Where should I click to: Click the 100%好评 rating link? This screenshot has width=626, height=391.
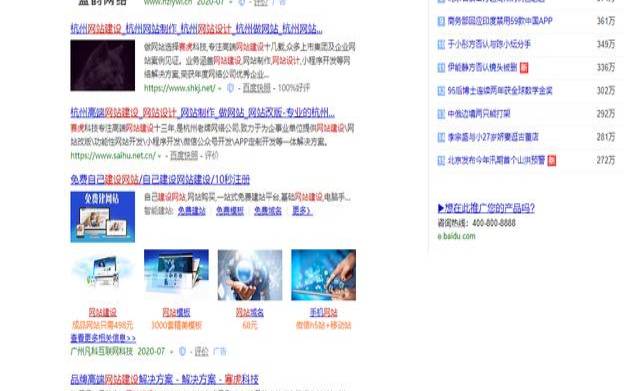pos(293,88)
